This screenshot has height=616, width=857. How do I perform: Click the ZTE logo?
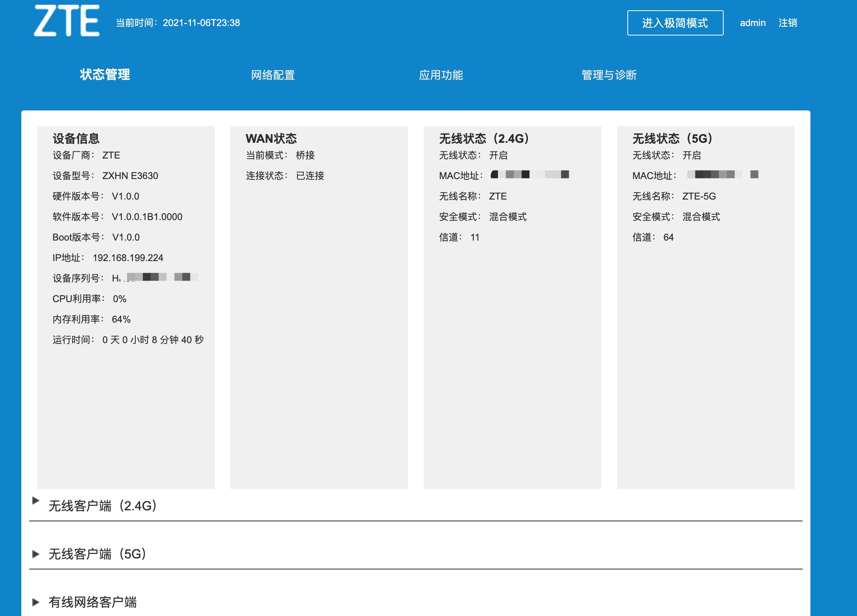[x=67, y=22]
